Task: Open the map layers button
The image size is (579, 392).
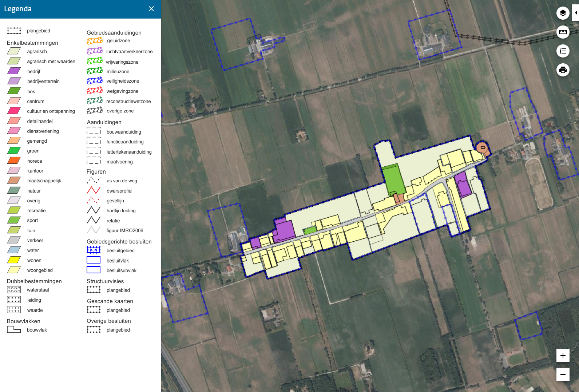Action: coord(563,13)
